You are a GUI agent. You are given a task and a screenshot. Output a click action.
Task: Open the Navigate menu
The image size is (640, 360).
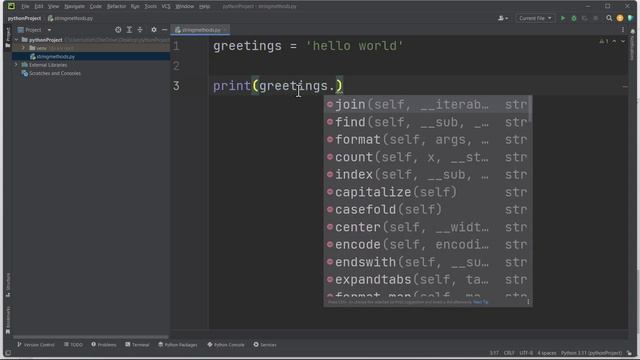pyautogui.click(x=74, y=7)
